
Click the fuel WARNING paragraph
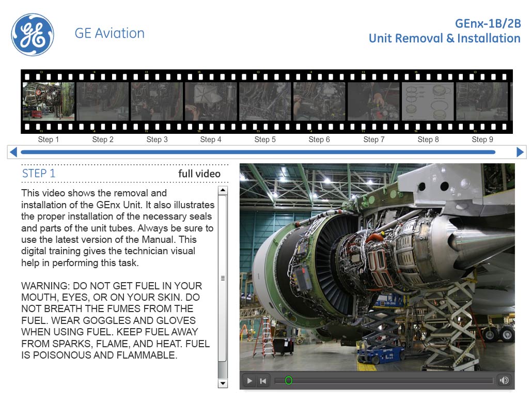tap(115, 320)
